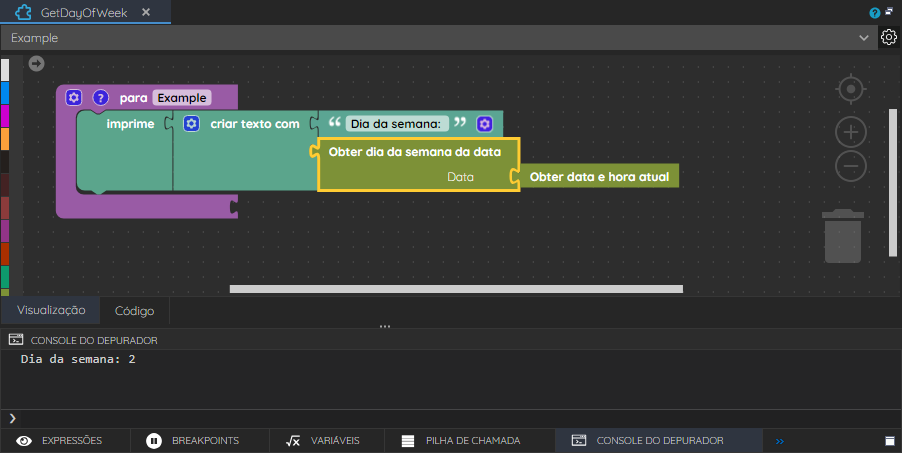Viewport: 902px width, 453px height.
Task: Click the 'para' label on purple block
Action: point(133,98)
